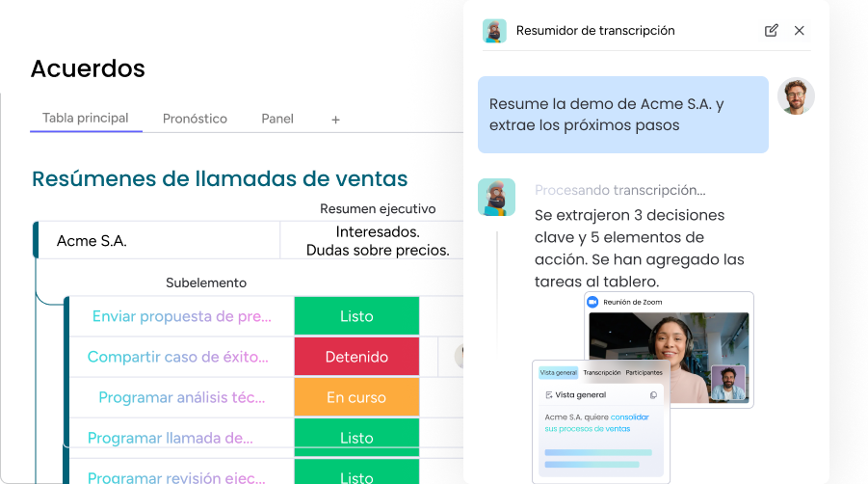
Task: Change the En curso status cell
Action: (356, 397)
